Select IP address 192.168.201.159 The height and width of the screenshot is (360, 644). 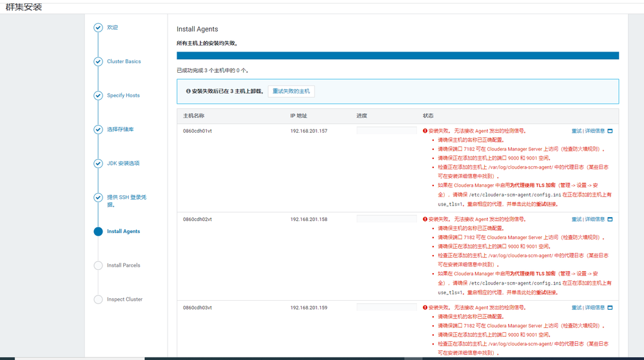click(x=309, y=307)
